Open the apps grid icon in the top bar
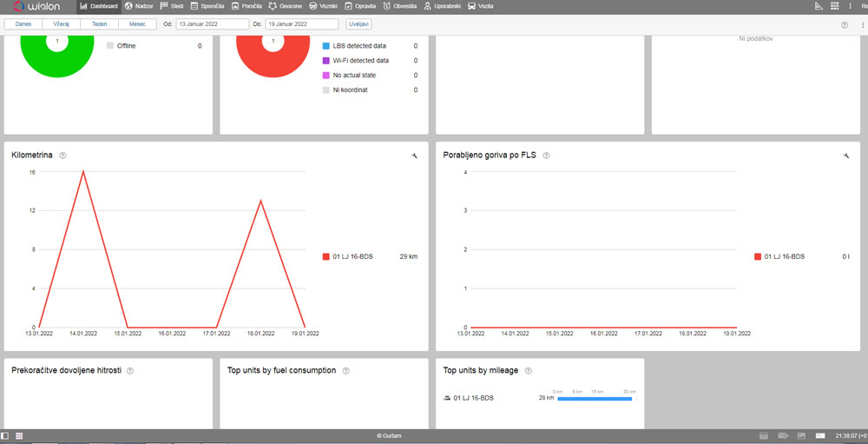 834,6
